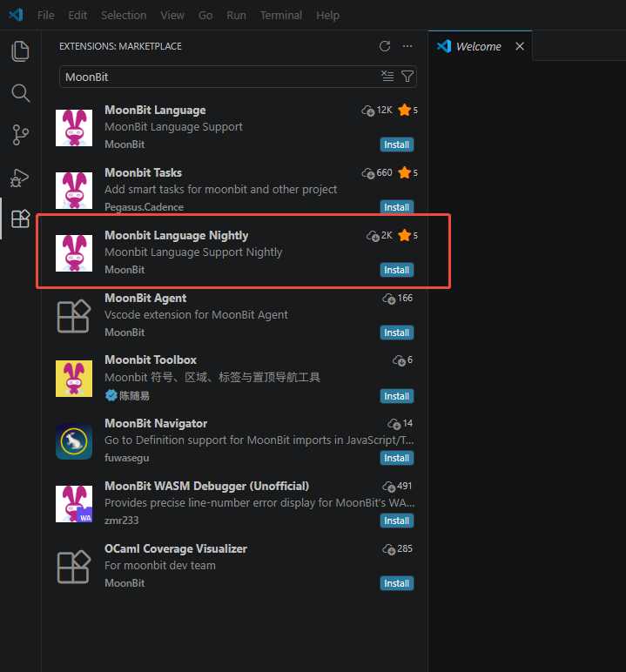The image size is (626, 672).
Task: Open the Explorer view in activity bar
Action: (x=20, y=51)
